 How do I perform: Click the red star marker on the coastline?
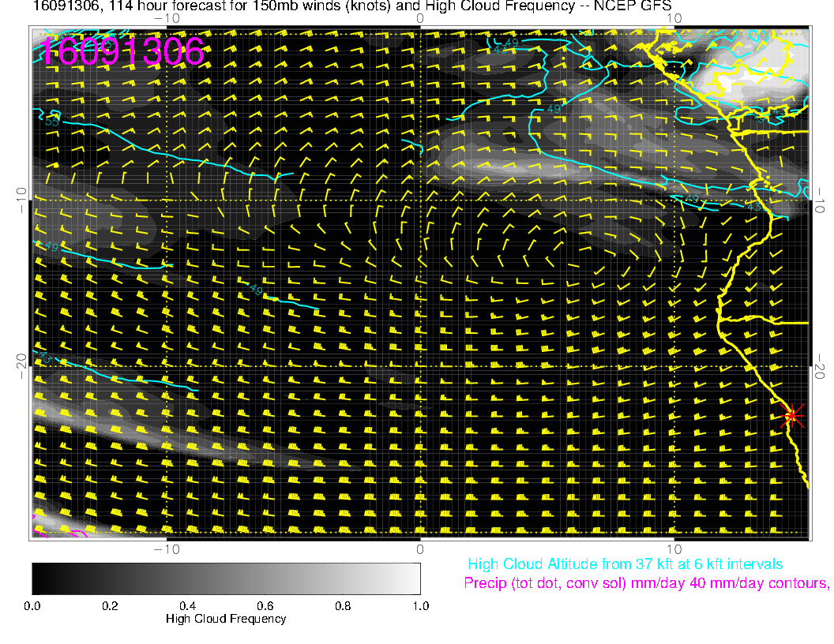(x=792, y=415)
